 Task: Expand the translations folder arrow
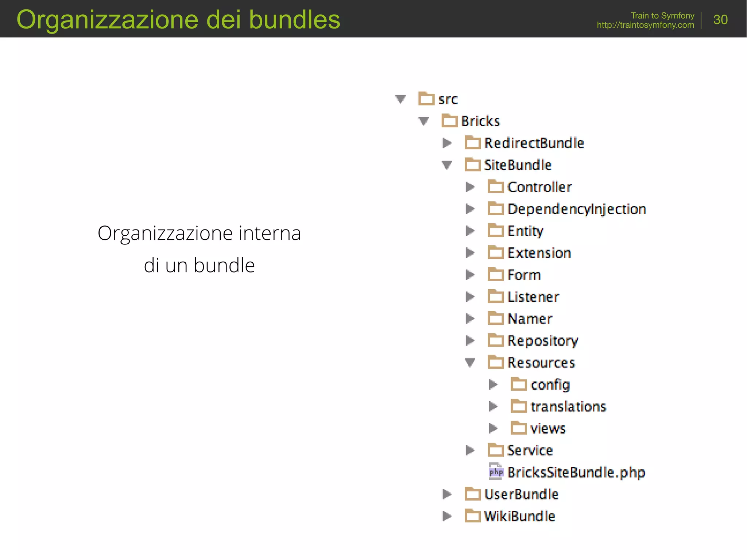tap(493, 406)
